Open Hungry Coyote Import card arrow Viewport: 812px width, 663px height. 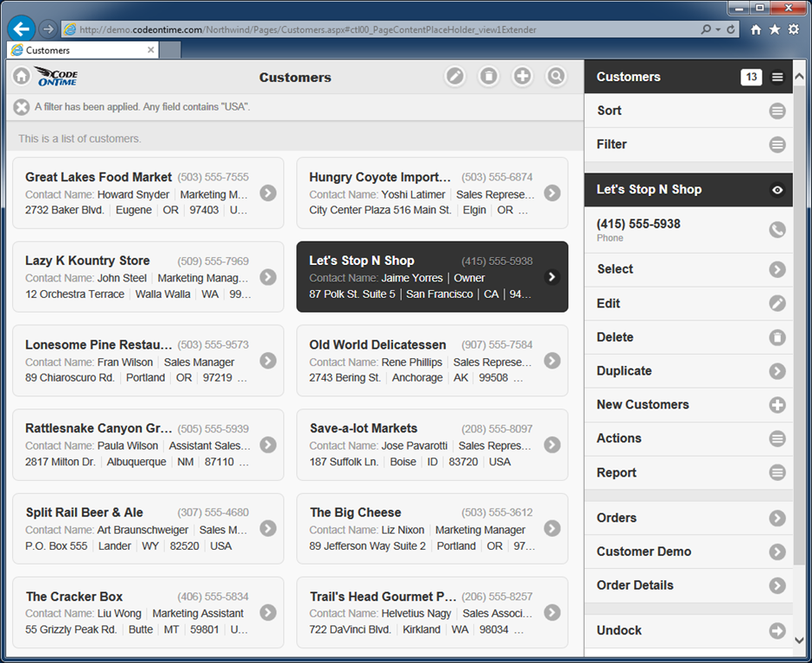click(x=552, y=193)
